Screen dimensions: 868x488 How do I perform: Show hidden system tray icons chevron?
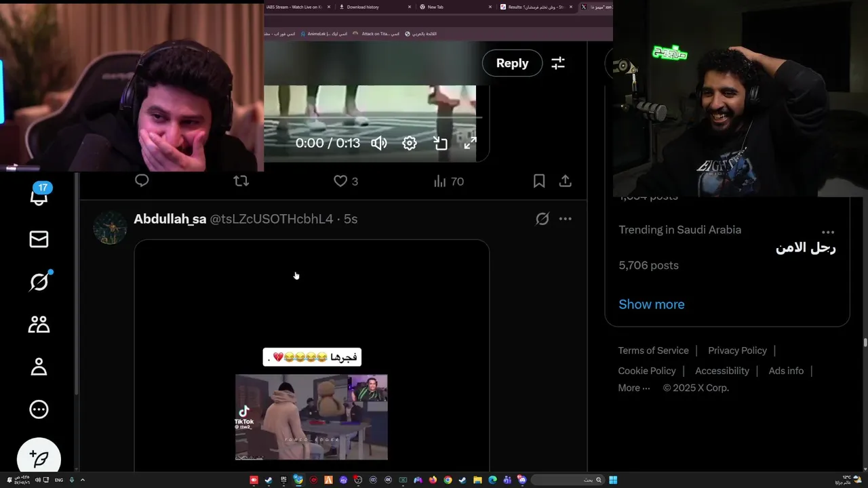[83, 480]
